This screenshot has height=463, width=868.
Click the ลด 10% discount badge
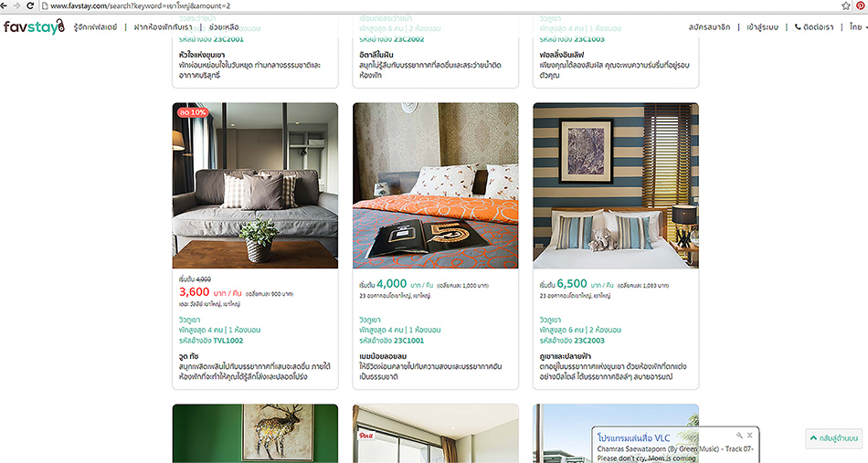click(x=193, y=112)
